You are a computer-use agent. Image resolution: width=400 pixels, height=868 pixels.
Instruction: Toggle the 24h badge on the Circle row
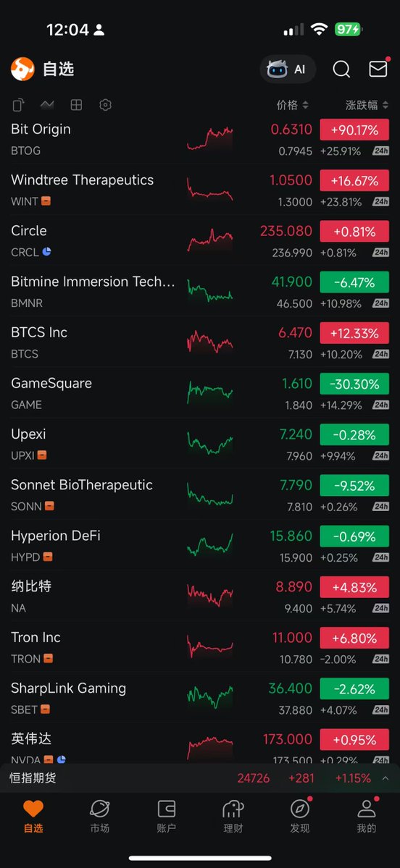pyautogui.click(x=380, y=253)
